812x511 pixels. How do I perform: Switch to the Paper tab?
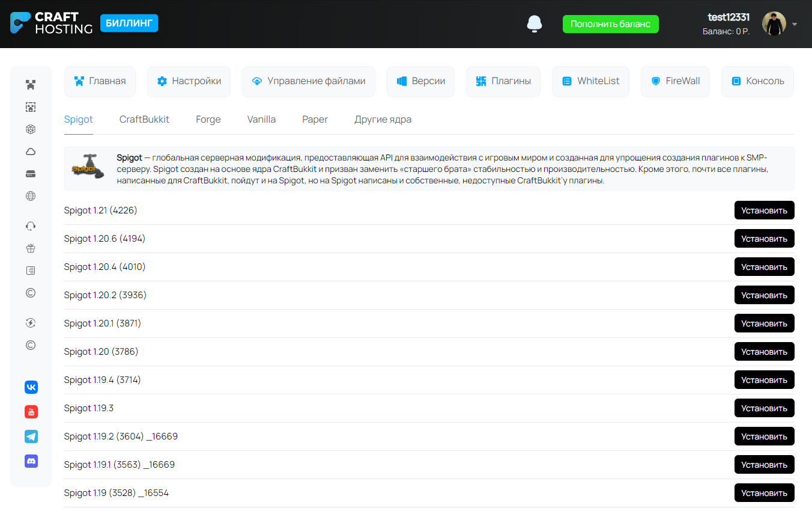(315, 120)
